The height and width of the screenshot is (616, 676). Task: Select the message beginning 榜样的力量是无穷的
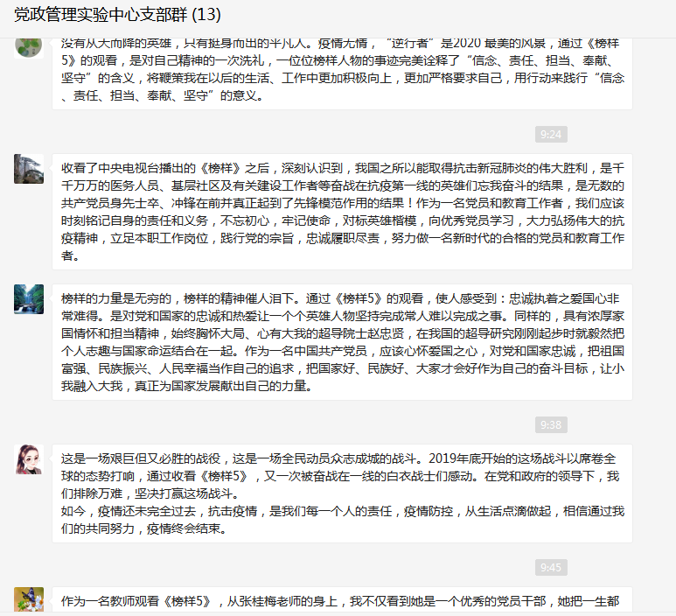[342, 342]
